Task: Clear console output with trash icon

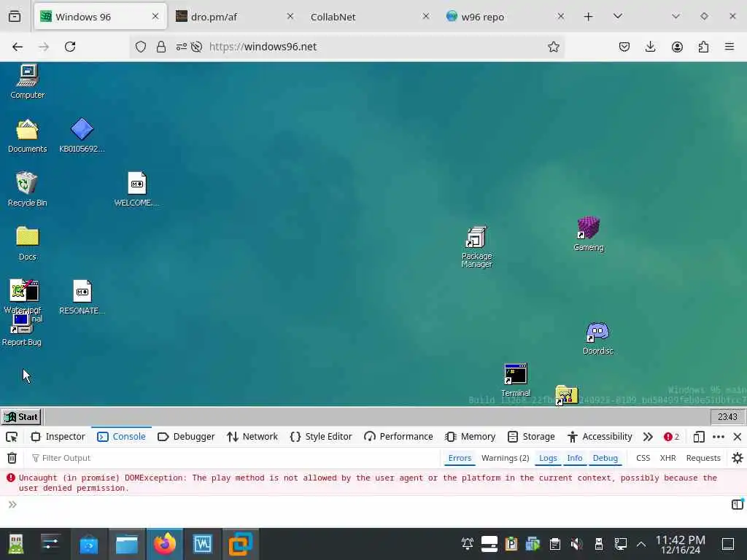Action: pos(12,458)
